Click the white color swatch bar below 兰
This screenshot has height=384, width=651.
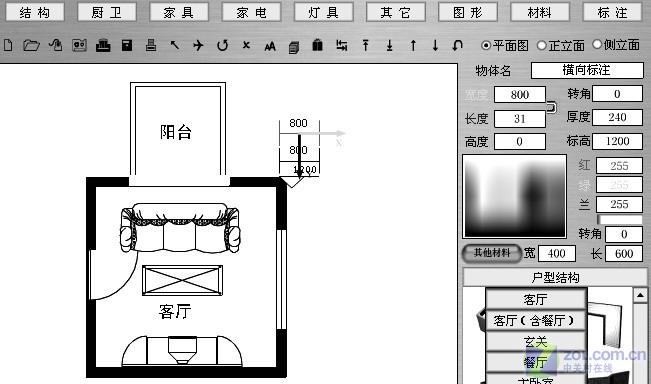[619, 219]
